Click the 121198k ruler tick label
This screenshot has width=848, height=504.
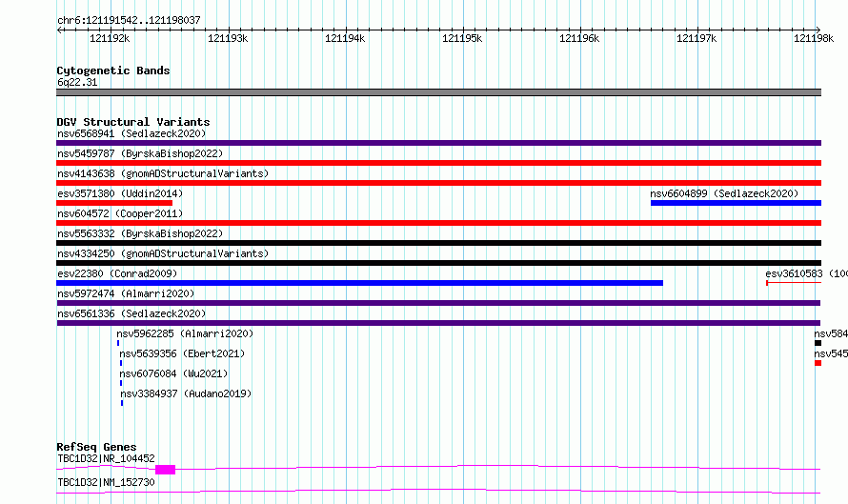[x=814, y=38]
